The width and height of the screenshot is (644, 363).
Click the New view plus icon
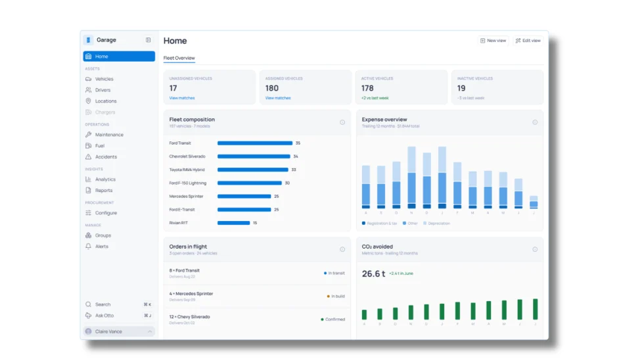pos(482,41)
